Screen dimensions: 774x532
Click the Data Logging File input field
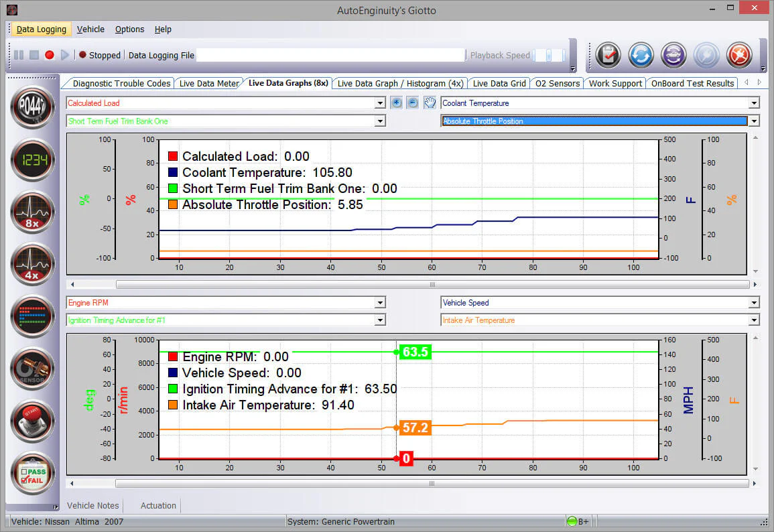330,55
